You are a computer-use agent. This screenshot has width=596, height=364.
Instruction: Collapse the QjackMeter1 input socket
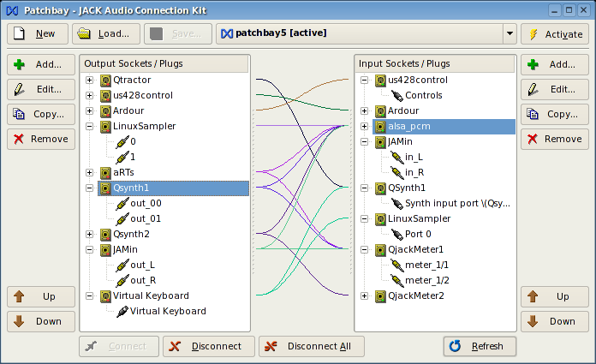364,250
